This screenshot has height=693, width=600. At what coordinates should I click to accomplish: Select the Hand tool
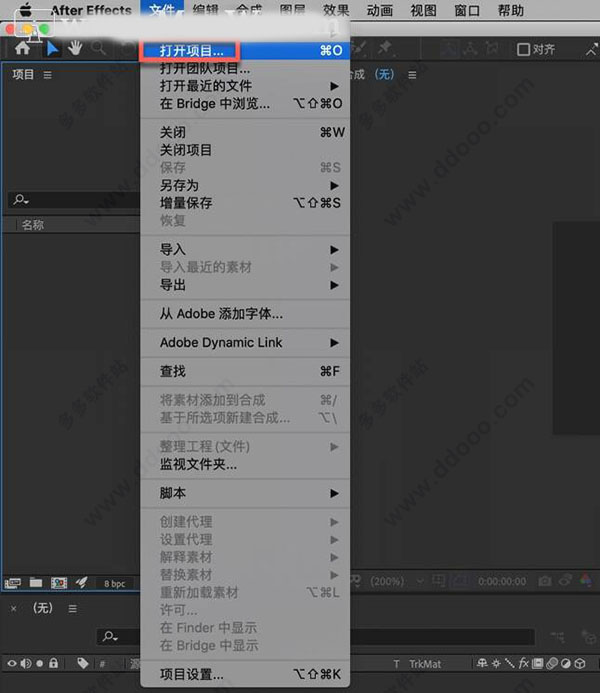pos(75,48)
